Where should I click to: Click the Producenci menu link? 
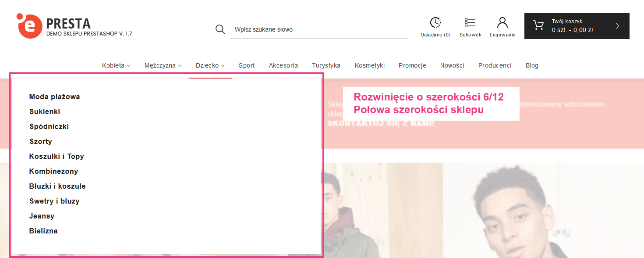[x=495, y=65]
